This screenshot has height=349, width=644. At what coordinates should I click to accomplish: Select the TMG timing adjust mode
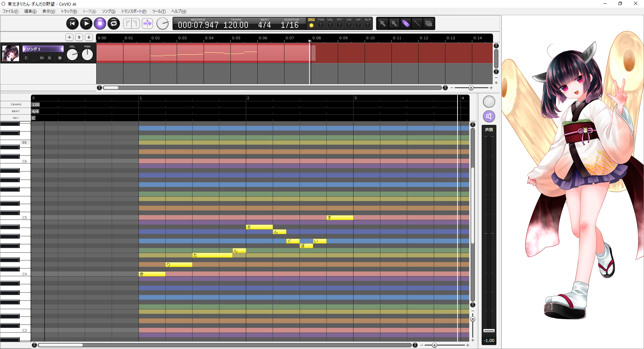pos(321,23)
